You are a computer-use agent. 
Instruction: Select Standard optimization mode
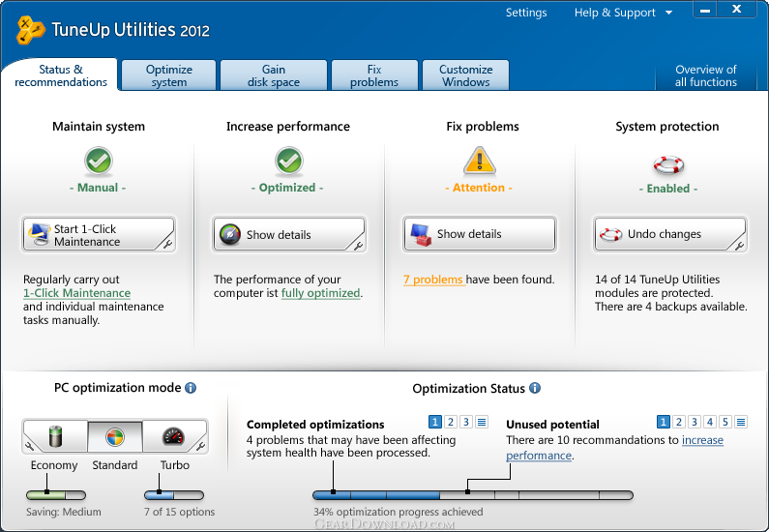[115, 436]
